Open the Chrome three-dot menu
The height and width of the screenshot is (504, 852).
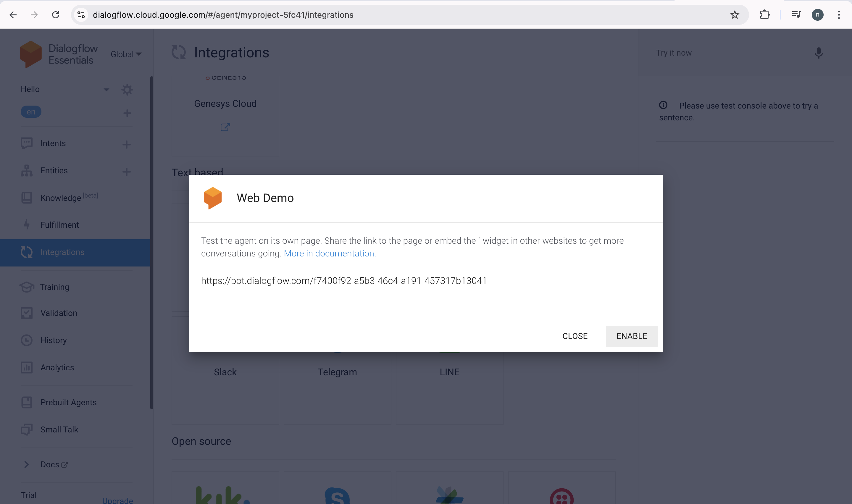(839, 14)
